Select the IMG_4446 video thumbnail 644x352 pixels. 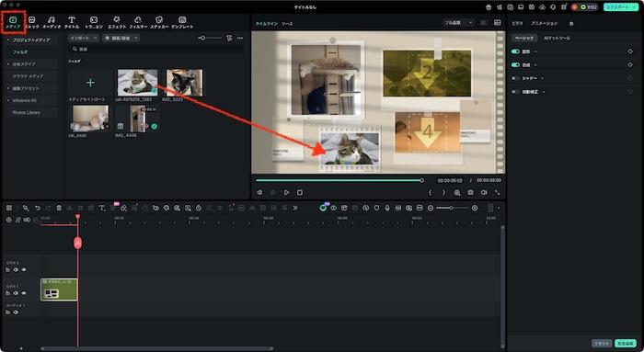[137, 119]
